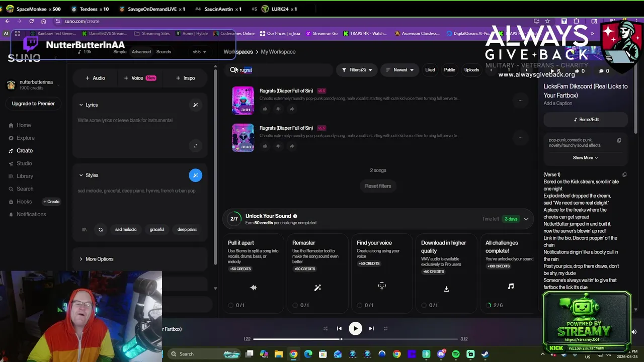Image resolution: width=644 pixels, height=362 pixels.
Task: Copy the style description in the right panel
Action: coord(619,141)
